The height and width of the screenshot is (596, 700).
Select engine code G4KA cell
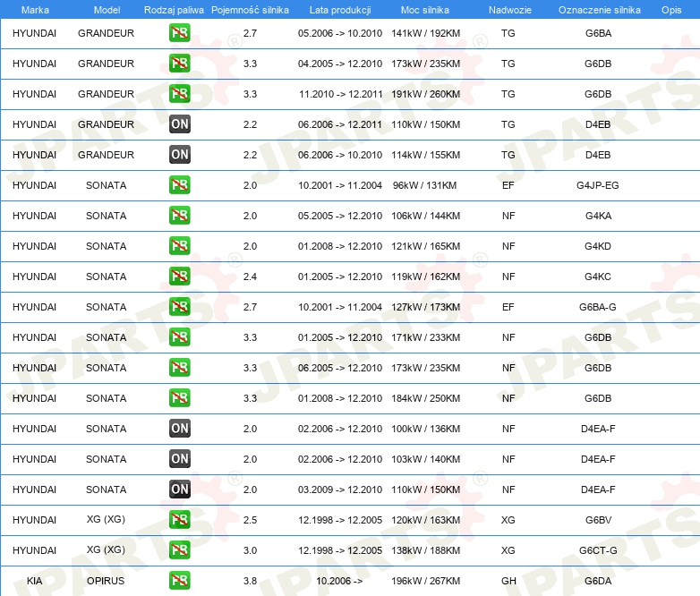[598, 216]
